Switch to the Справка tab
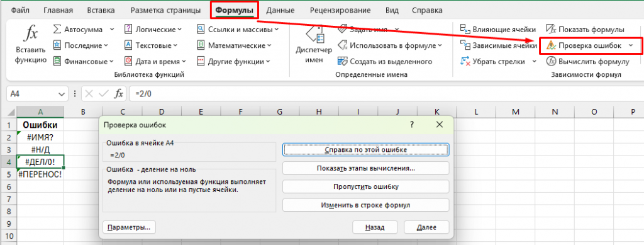The width and height of the screenshot is (644, 245). pyautogui.click(x=427, y=10)
